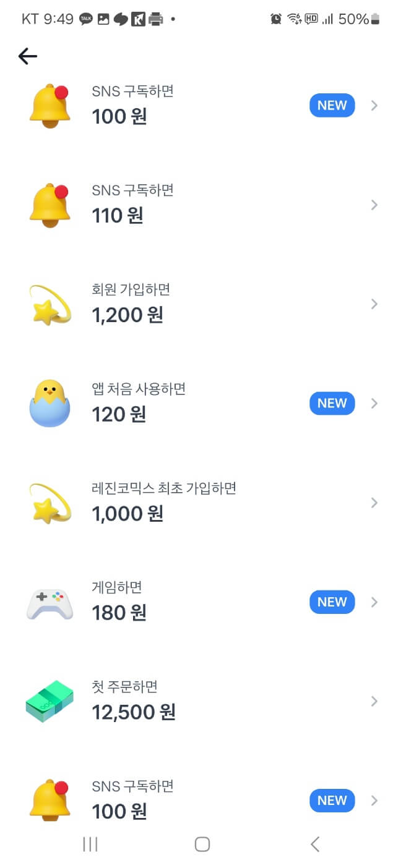Expand the 게임하면 180원 offer chevron
The image size is (401, 868).
(374, 602)
